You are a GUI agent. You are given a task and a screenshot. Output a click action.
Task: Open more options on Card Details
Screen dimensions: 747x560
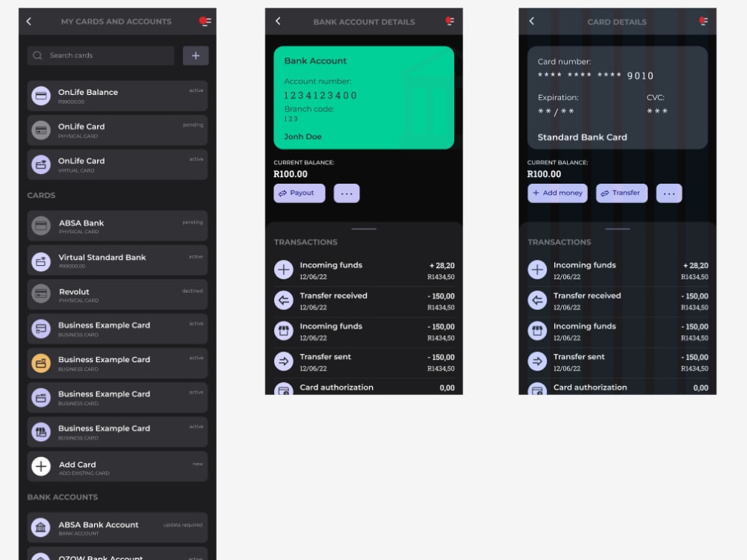click(669, 193)
